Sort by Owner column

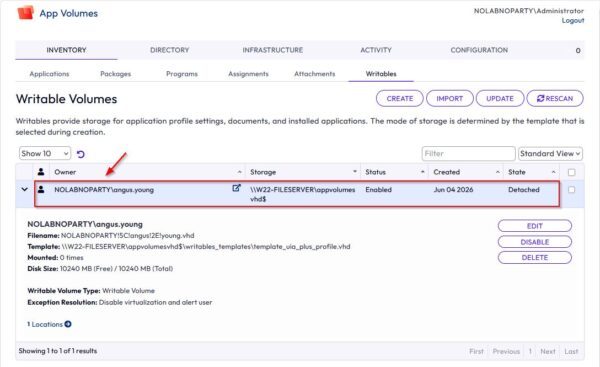pyautogui.click(x=148, y=172)
